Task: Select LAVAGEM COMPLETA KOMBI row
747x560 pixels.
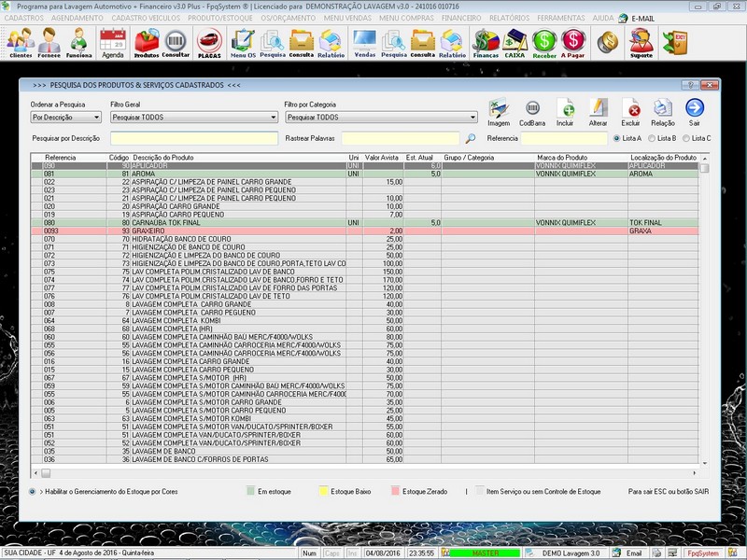Action: pyautogui.click(x=365, y=320)
